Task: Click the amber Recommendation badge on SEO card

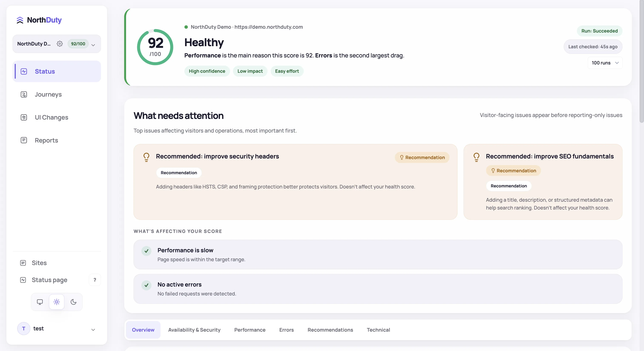Action: point(513,171)
